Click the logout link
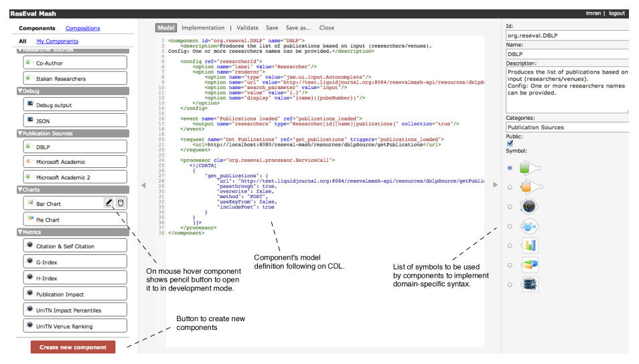This screenshot has height=364, width=639. [x=616, y=13]
